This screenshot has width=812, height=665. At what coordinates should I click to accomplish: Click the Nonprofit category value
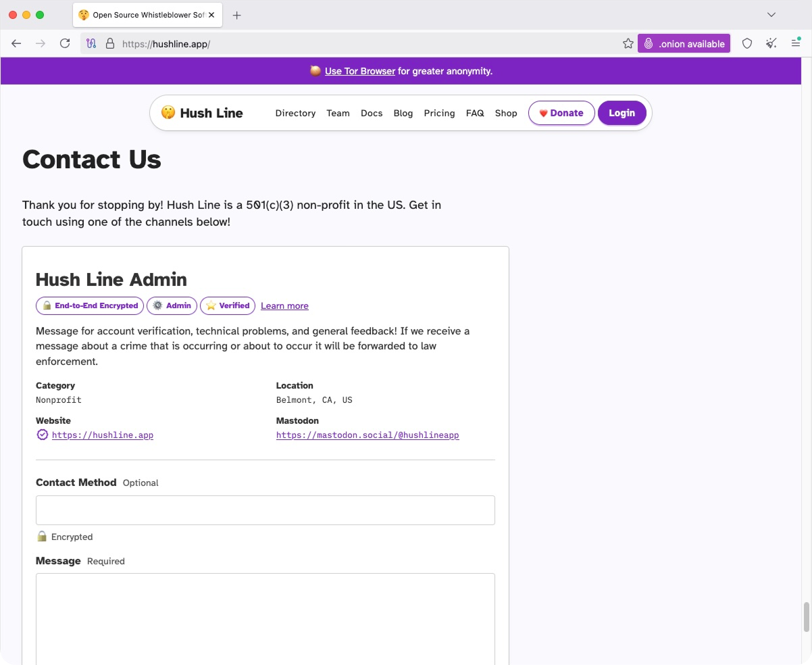(59, 400)
